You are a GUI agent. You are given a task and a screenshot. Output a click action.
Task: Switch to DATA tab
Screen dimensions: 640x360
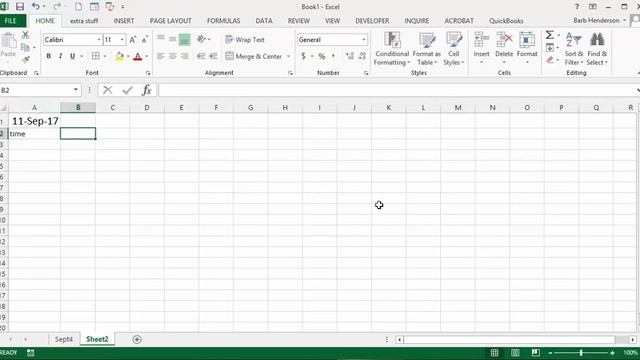pyautogui.click(x=264, y=21)
